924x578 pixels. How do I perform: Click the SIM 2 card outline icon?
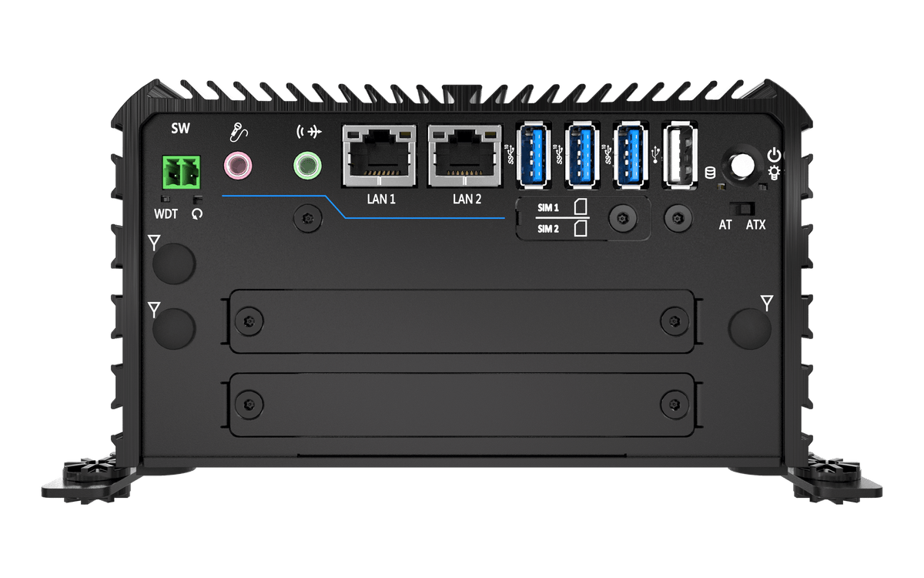pyautogui.click(x=581, y=229)
